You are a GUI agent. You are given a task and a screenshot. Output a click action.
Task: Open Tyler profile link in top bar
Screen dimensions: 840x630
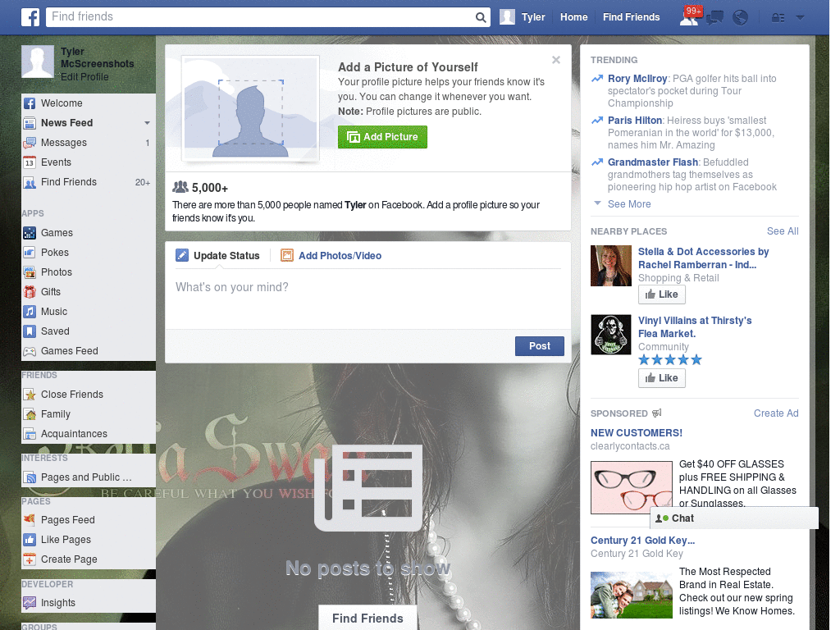pos(523,17)
